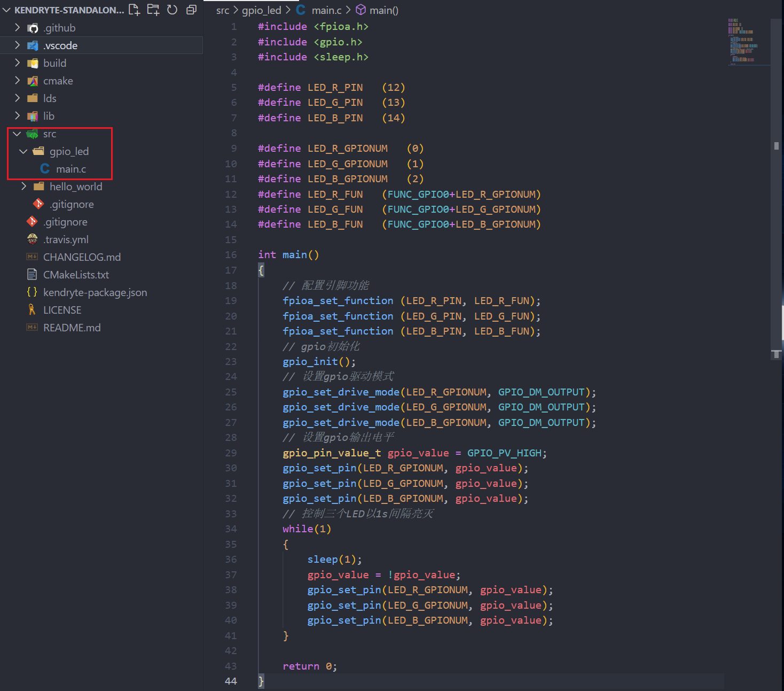Click the C file icon beside main.c
Screen dimensions: 784x691
coord(45,169)
